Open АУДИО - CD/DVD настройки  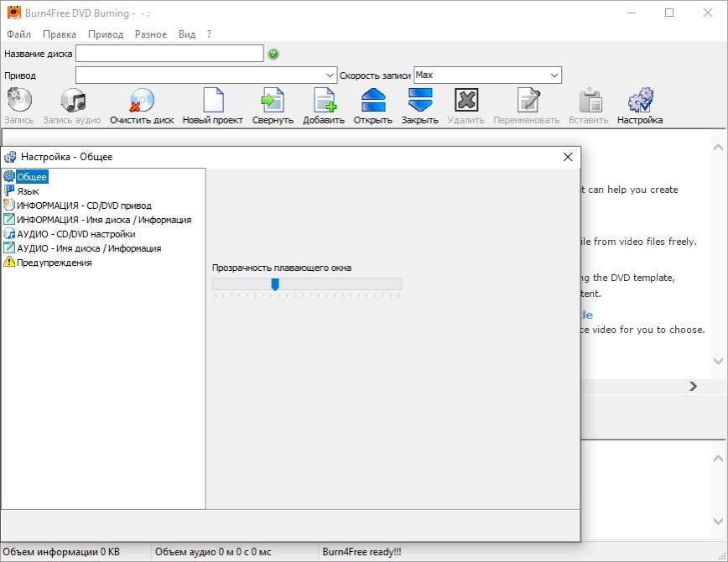pos(76,234)
